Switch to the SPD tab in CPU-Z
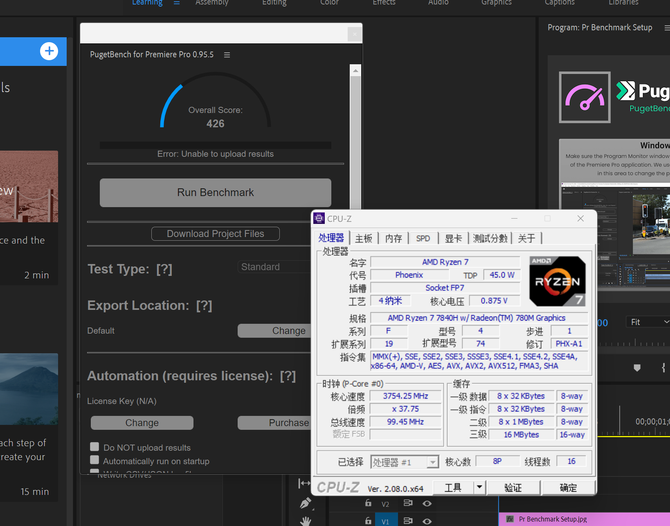The image size is (670, 526). coord(423,238)
